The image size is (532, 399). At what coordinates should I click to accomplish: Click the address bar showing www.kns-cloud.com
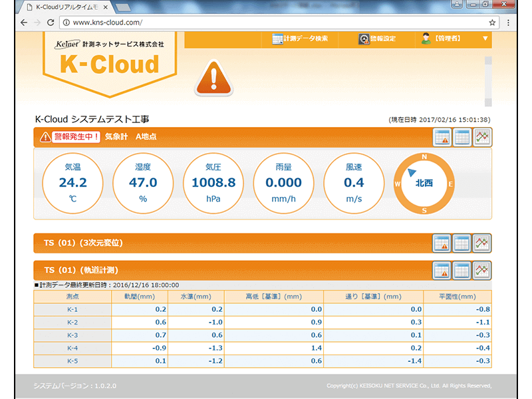click(279, 23)
